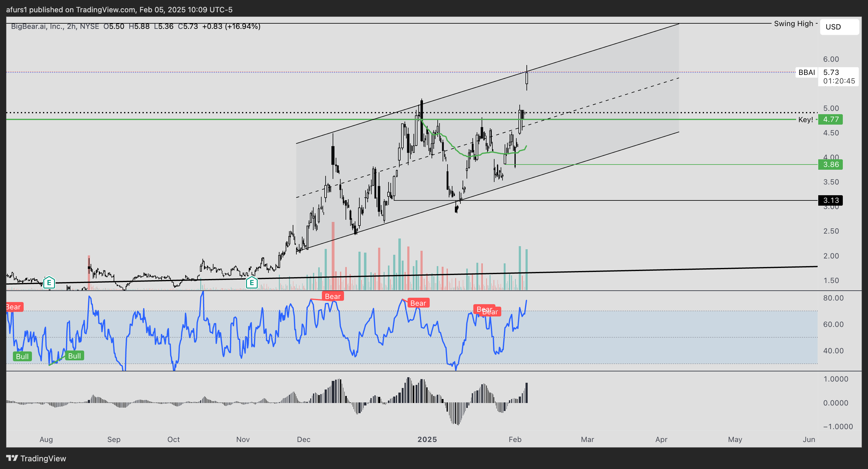Click the 40.00 RSI axis label
This screenshot has width=868, height=469.
click(x=833, y=351)
